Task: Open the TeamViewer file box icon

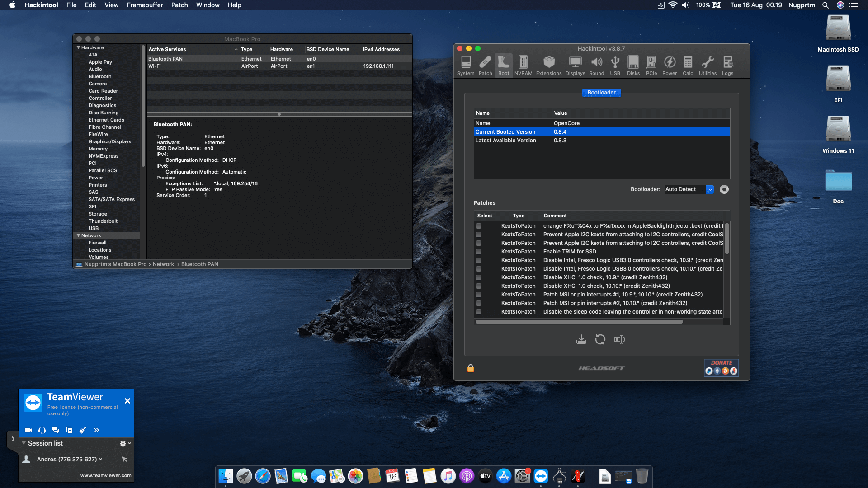Action: 69,430
